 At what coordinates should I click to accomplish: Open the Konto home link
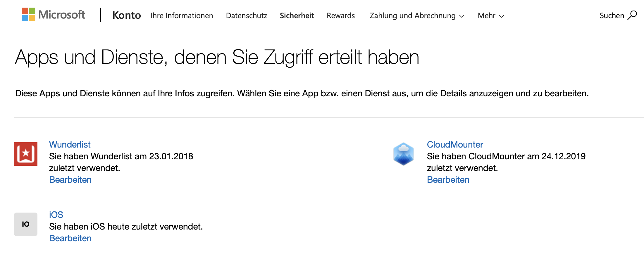tap(127, 15)
